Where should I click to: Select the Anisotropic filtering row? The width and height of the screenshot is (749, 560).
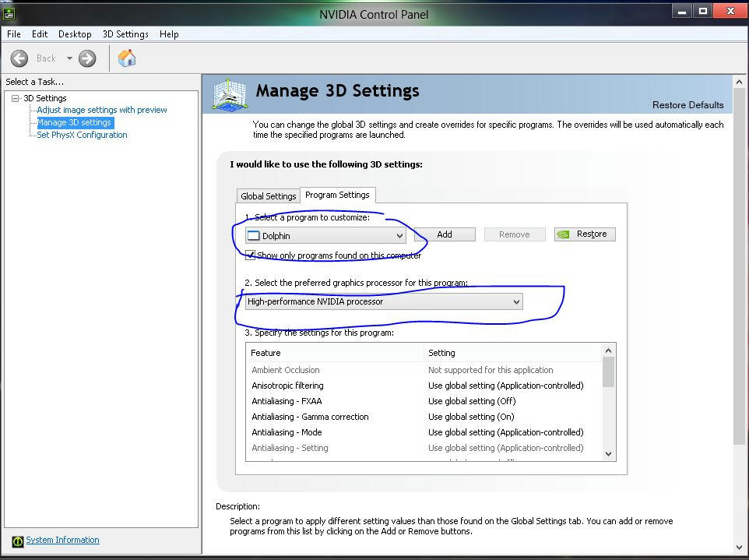(x=424, y=386)
